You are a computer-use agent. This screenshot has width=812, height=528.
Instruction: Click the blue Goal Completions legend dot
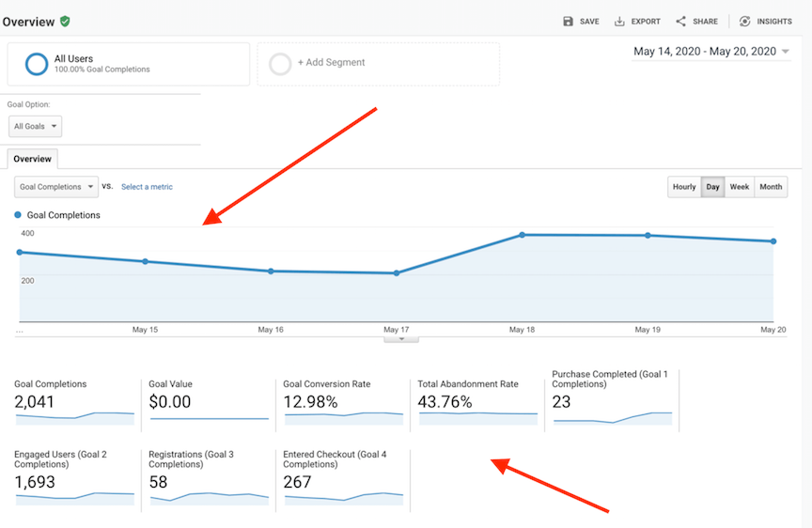point(19,215)
